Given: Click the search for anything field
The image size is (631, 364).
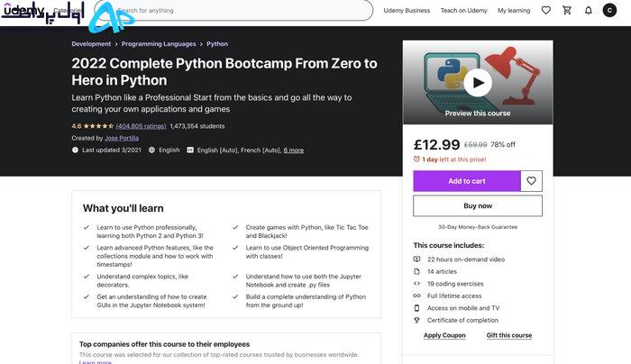Looking at the screenshot, I should [x=233, y=11].
